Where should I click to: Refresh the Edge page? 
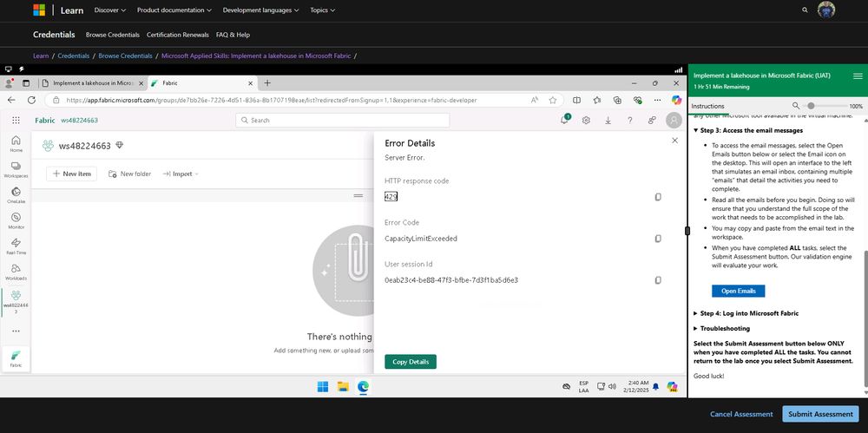[x=31, y=100]
